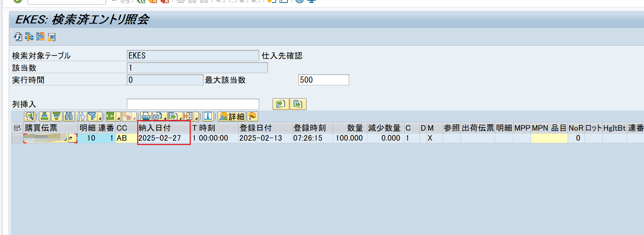This screenshot has height=235, width=644.
Task: Click the 実行時間 field showing 0
Action: point(165,80)
